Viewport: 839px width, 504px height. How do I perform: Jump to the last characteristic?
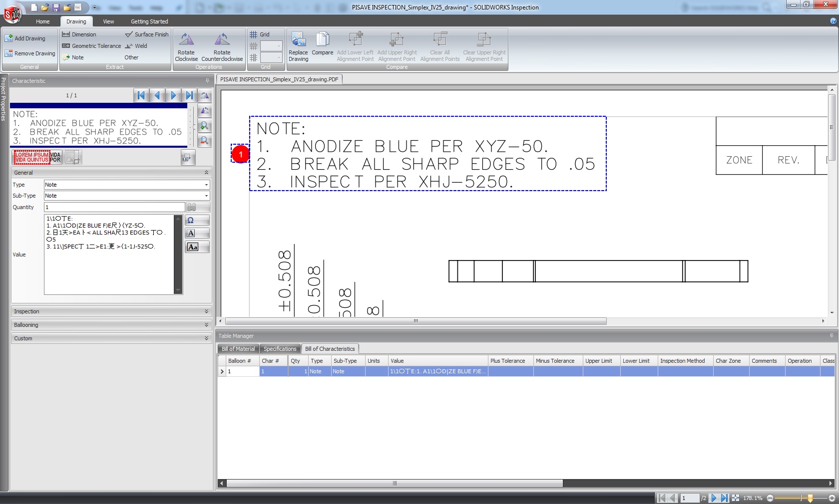pos(189,95)
